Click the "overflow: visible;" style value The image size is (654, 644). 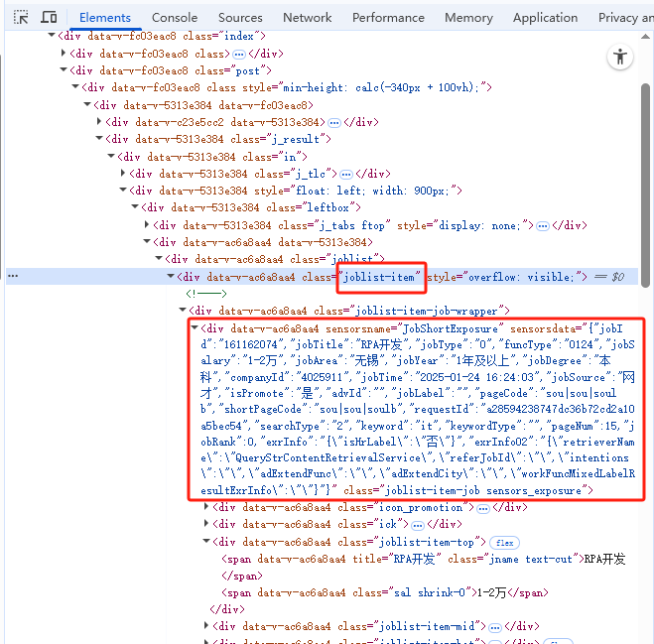pyautogui.click(x=521, y=277)
